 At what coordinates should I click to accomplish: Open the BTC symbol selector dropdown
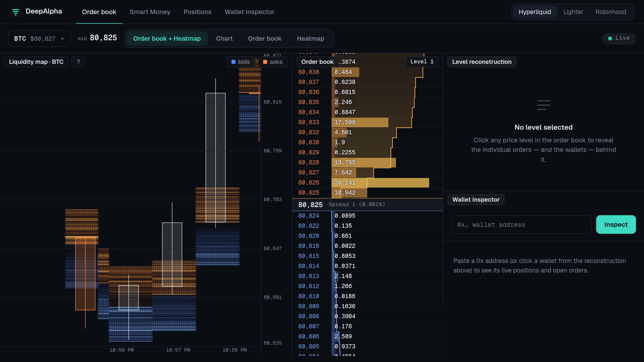39,38
